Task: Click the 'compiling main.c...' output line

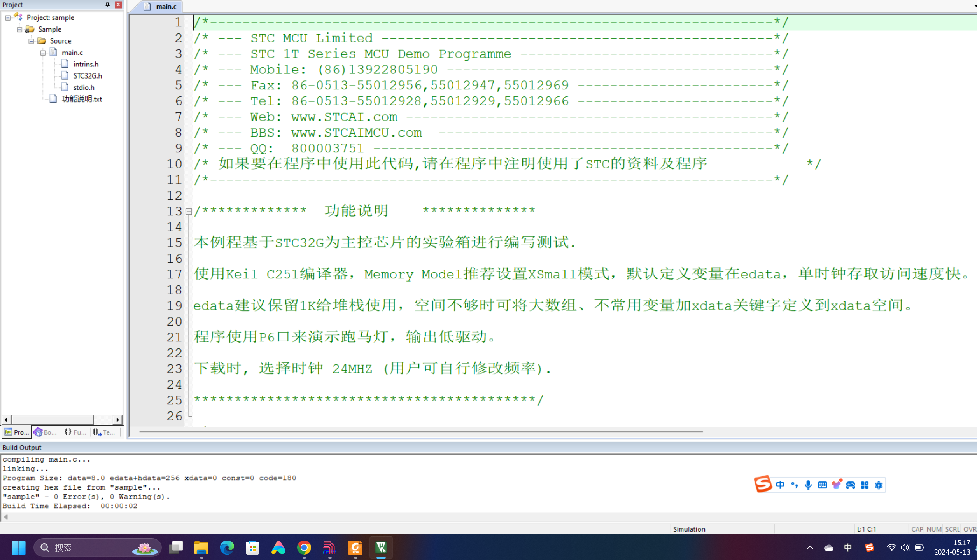Action: point(46,459)
